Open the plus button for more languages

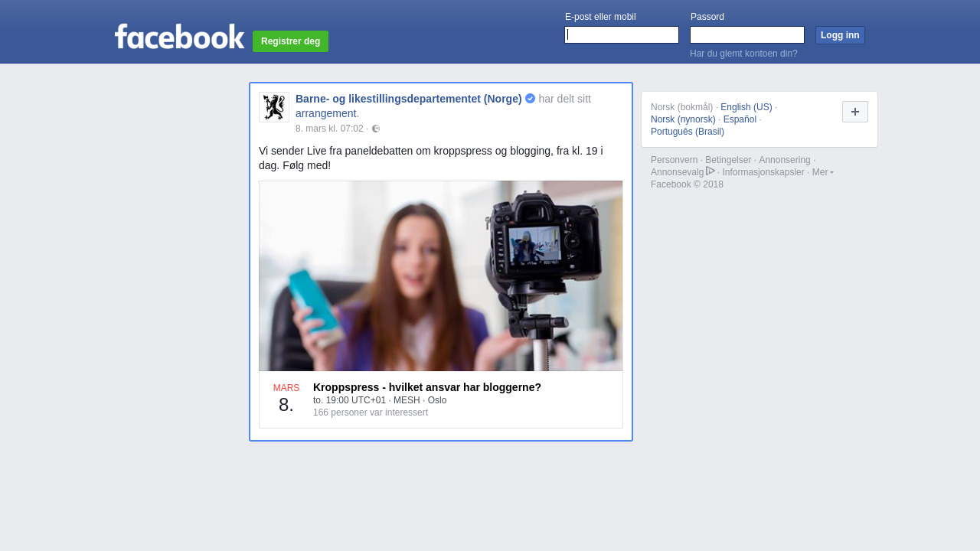click(855, 112)
